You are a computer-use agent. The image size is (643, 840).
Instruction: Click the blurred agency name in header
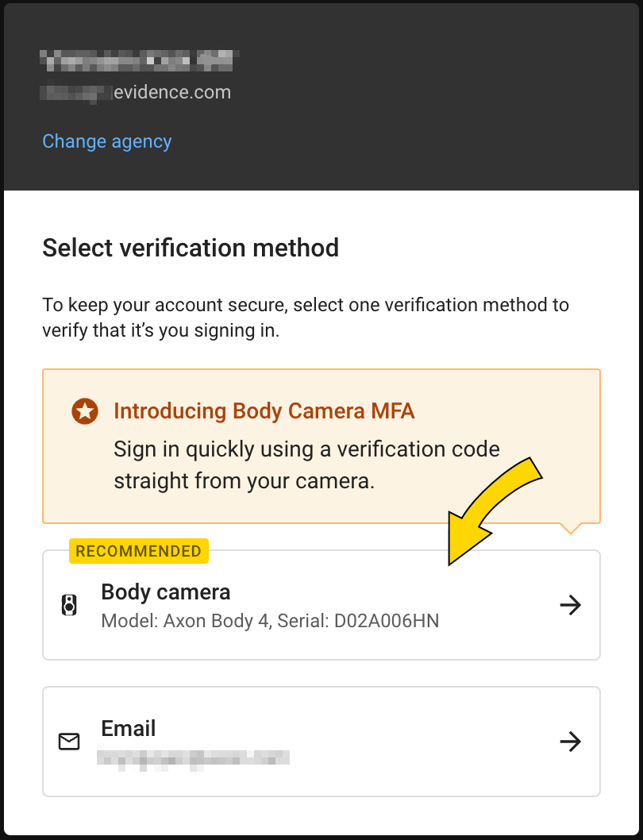(141, 58)
